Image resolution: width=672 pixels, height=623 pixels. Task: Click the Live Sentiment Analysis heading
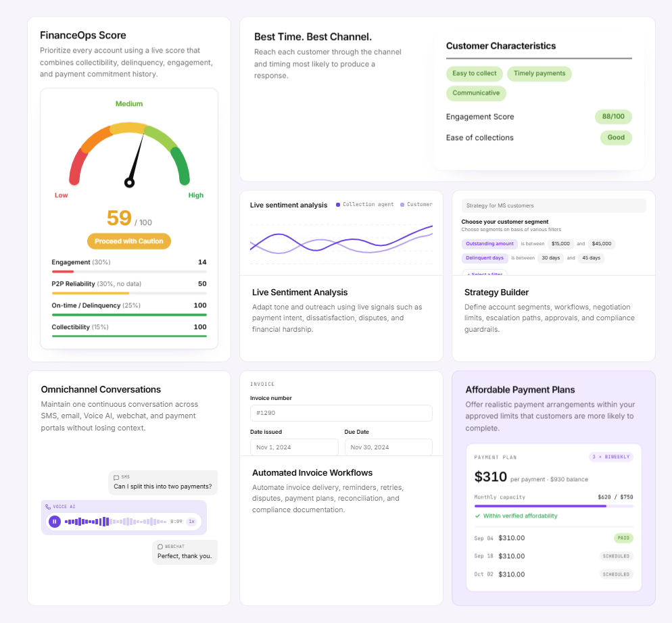pos(299,292)
